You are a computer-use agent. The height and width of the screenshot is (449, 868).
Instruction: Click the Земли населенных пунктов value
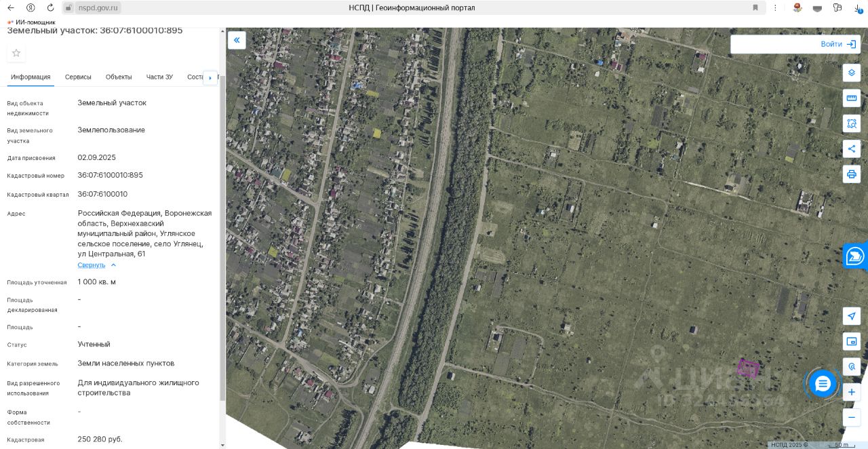pos(126,364)
